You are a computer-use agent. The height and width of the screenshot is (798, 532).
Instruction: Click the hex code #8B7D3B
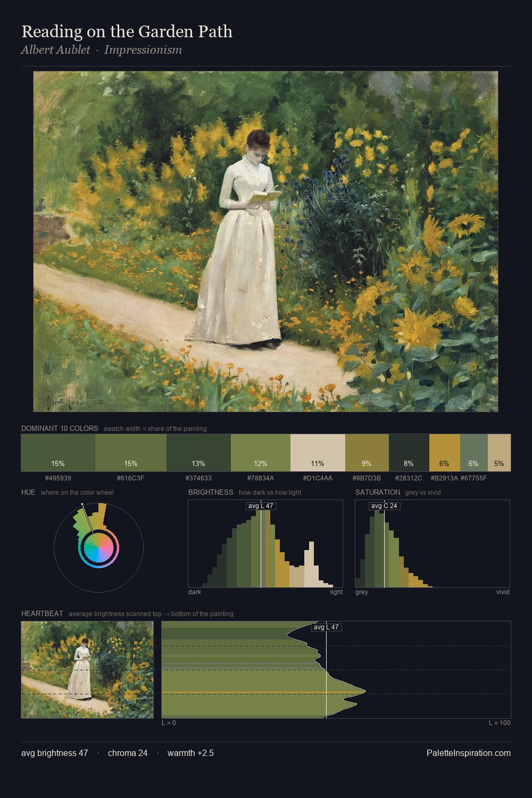[367, 478]
